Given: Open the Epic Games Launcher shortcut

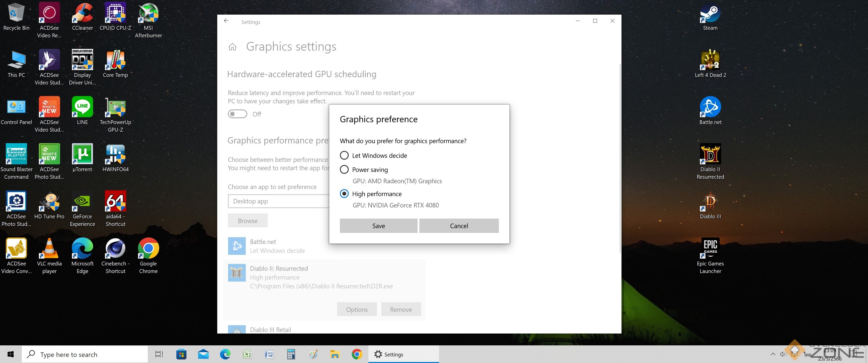Looking at the screenshot, I should click(710, 256).
